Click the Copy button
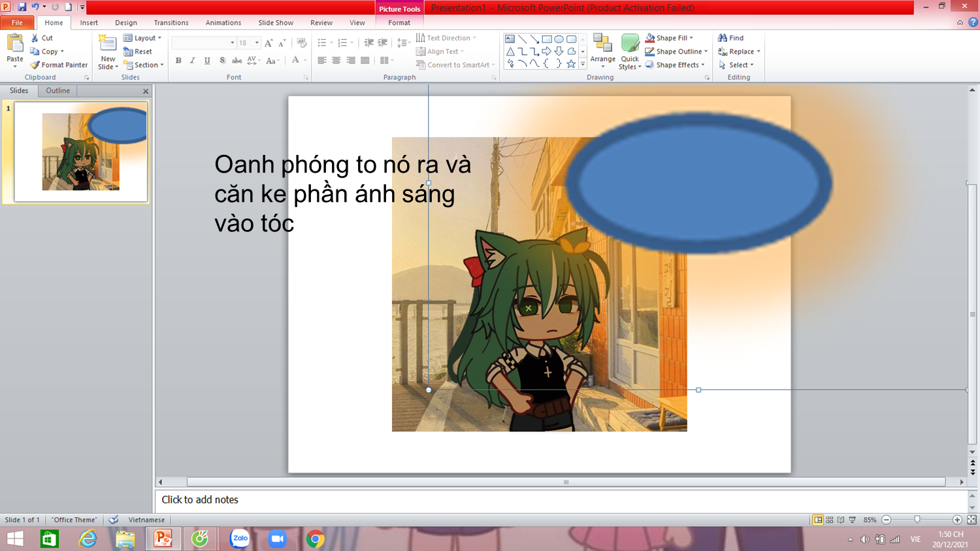The image size is (980, 551). [x=47, y=52]
